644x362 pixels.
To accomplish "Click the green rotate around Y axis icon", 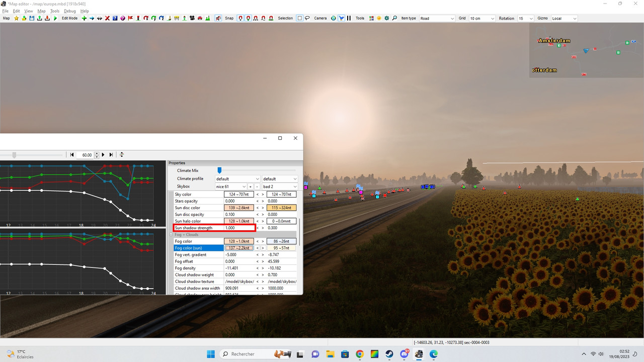I will point(153,18).
